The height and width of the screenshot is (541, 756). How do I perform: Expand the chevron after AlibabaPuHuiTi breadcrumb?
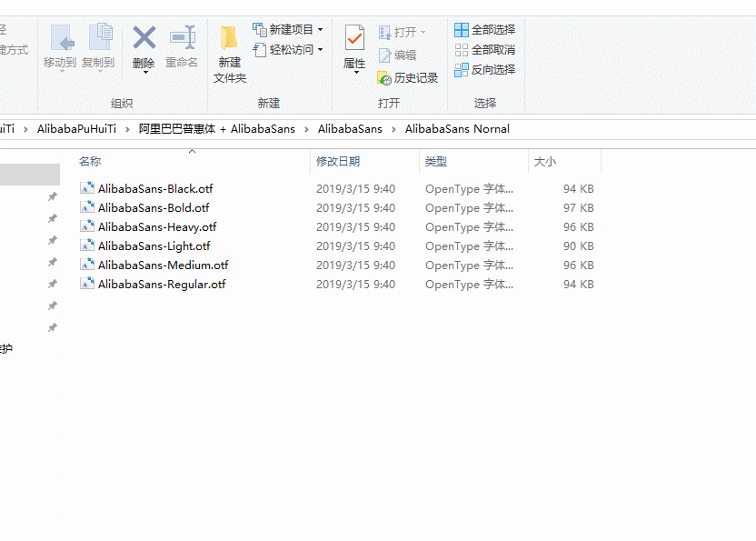coord(127,129)
